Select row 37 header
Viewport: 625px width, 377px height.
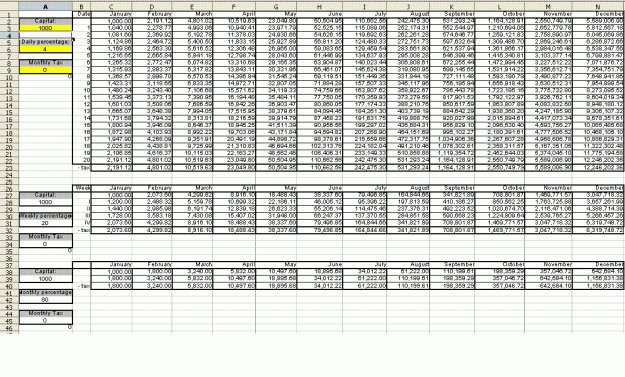coord(9,265)
